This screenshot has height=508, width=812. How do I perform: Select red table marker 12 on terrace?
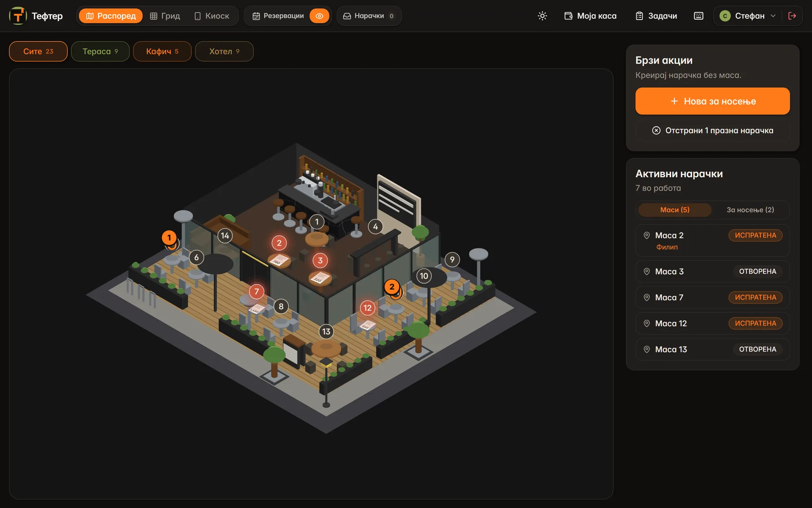click(x=367, y=308)
